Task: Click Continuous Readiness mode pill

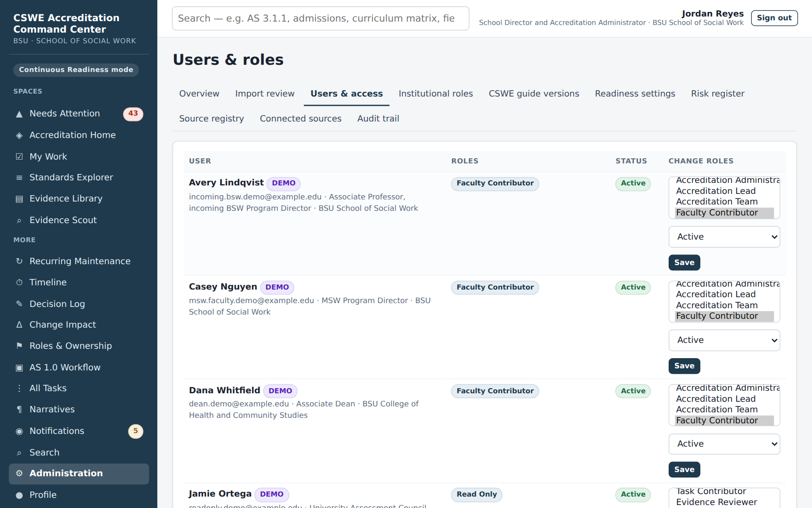Action: coord(76,70)
